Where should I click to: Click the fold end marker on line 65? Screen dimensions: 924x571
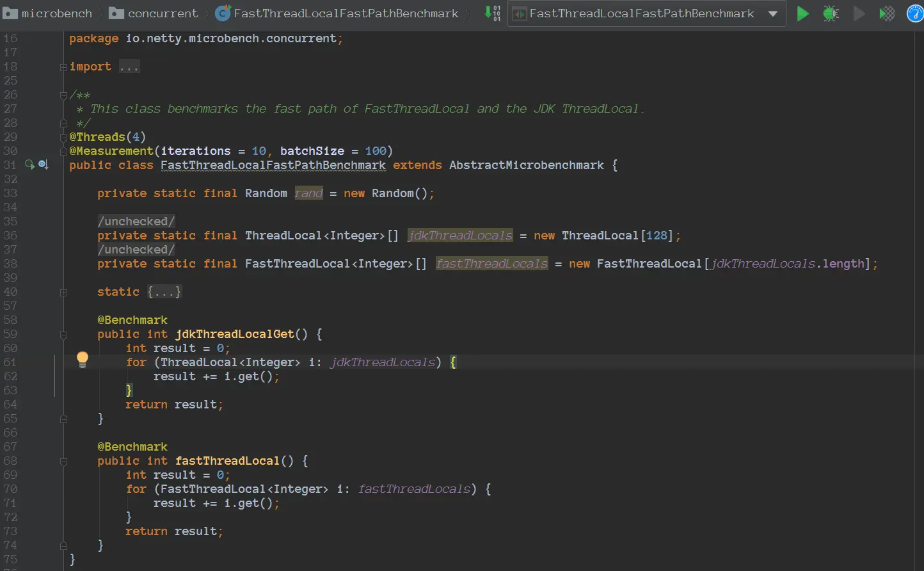[63, 419]
